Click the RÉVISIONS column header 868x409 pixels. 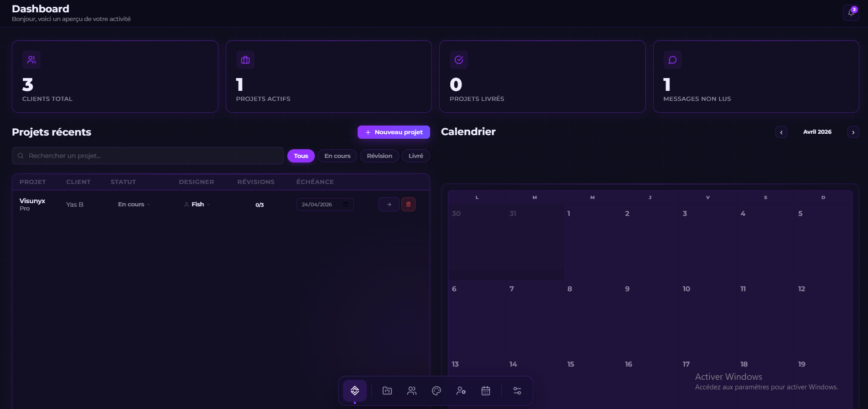tap(256, 182)
